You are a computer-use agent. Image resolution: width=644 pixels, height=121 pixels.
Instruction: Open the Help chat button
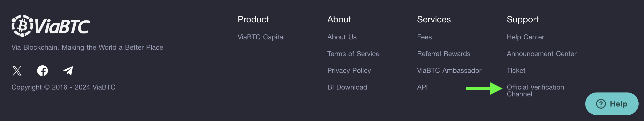click(612, 104)
